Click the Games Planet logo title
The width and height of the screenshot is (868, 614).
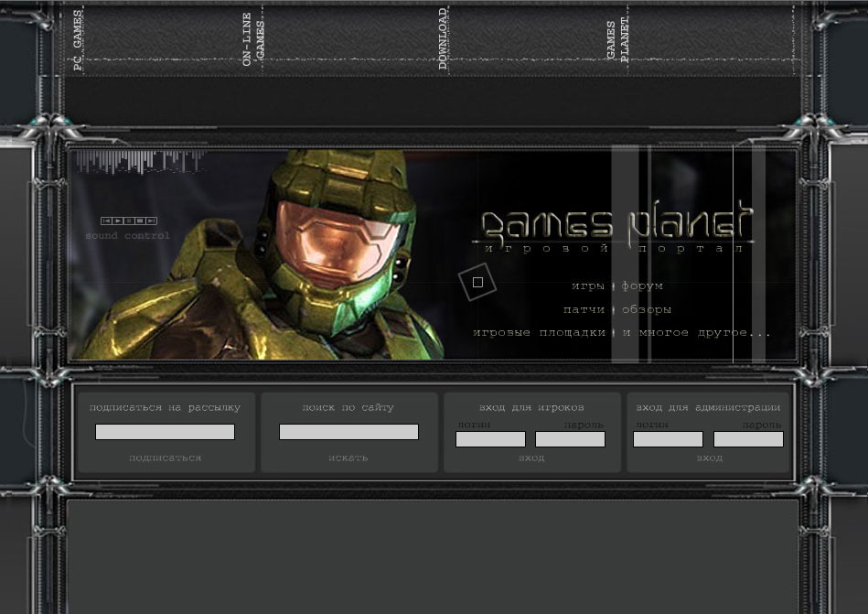[x=616, y=223]
